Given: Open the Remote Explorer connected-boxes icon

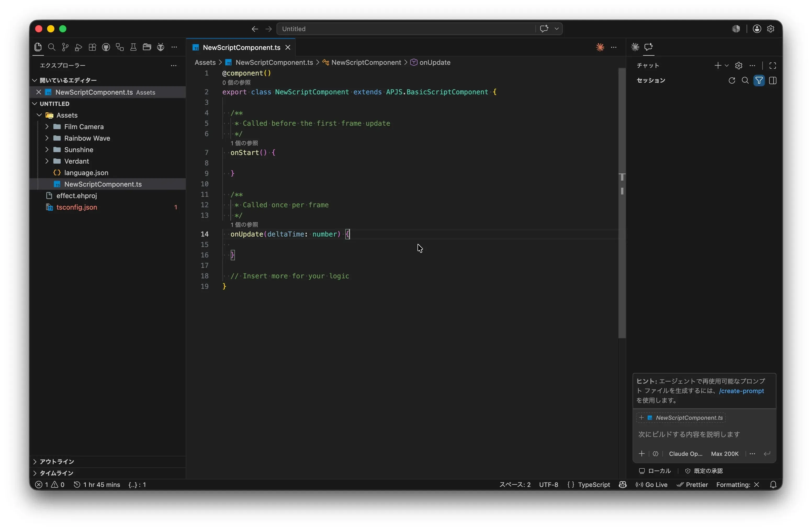Looking at the screenshot, I should [120, 47].
